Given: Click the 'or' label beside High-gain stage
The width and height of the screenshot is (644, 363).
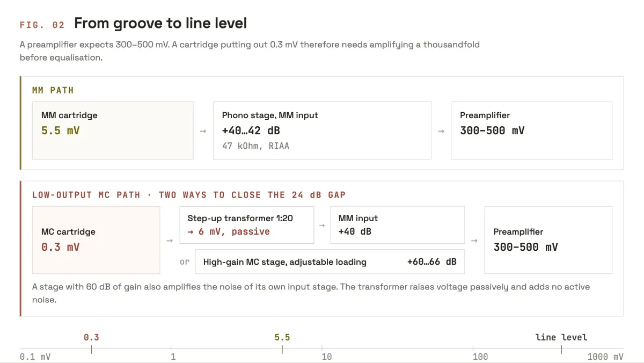Looking at the screenshot, I should [x=185, y=262].
